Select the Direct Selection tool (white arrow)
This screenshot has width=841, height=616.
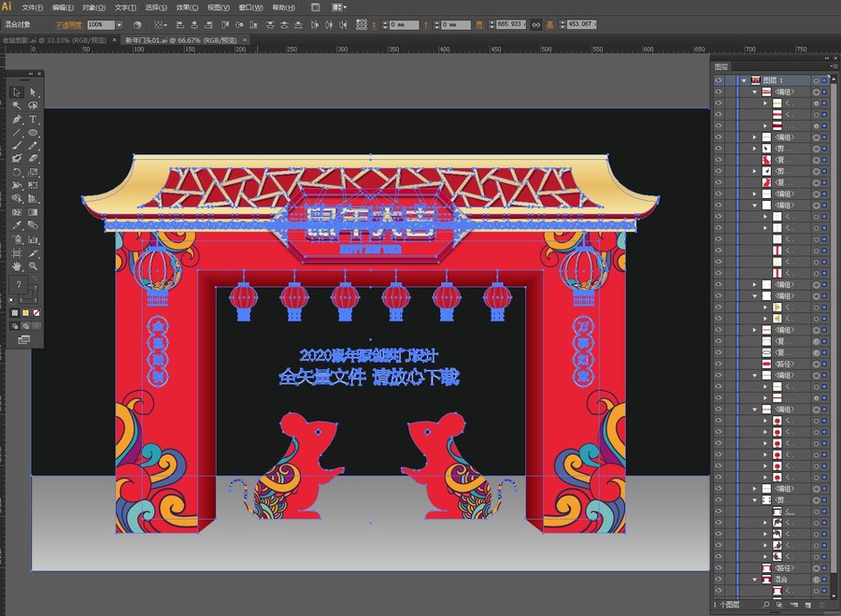point(33,93)
